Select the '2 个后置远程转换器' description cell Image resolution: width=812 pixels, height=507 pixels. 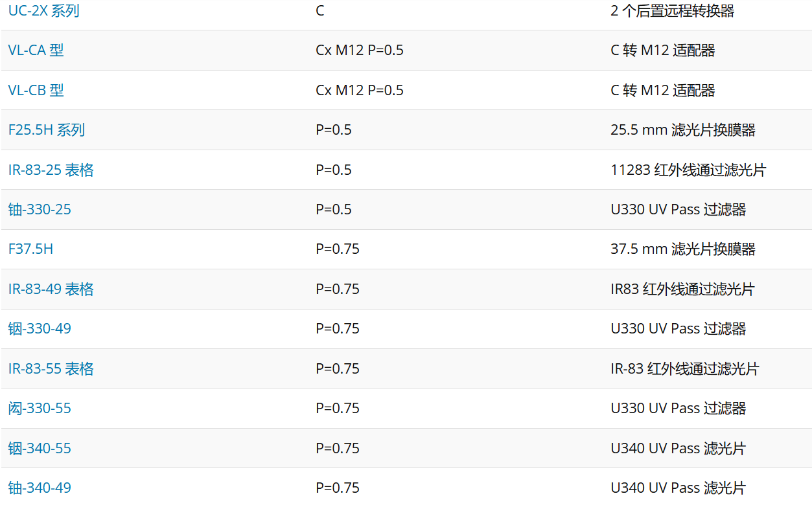[x=672, y=10]
